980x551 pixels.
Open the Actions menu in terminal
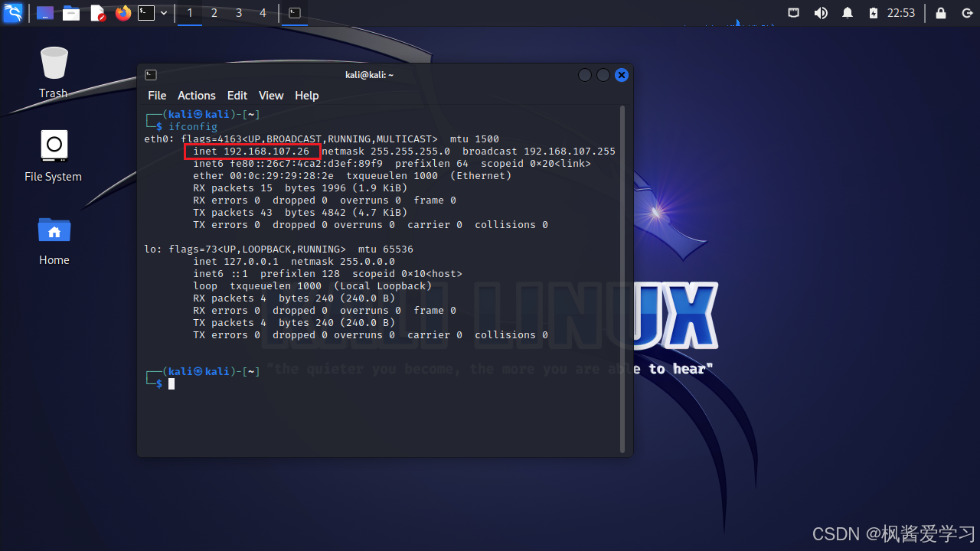[197, 96]
